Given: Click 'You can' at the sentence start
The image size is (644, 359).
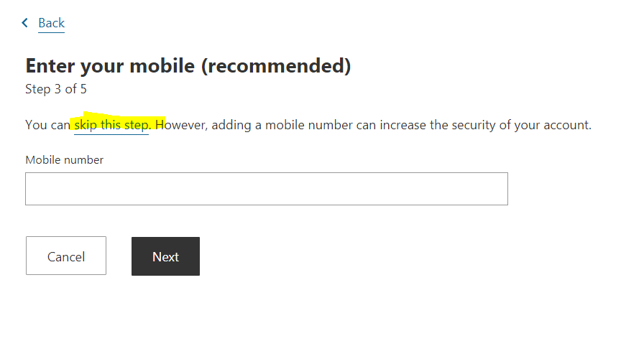Looking at the screenshot, I should [x=47, y=125].
